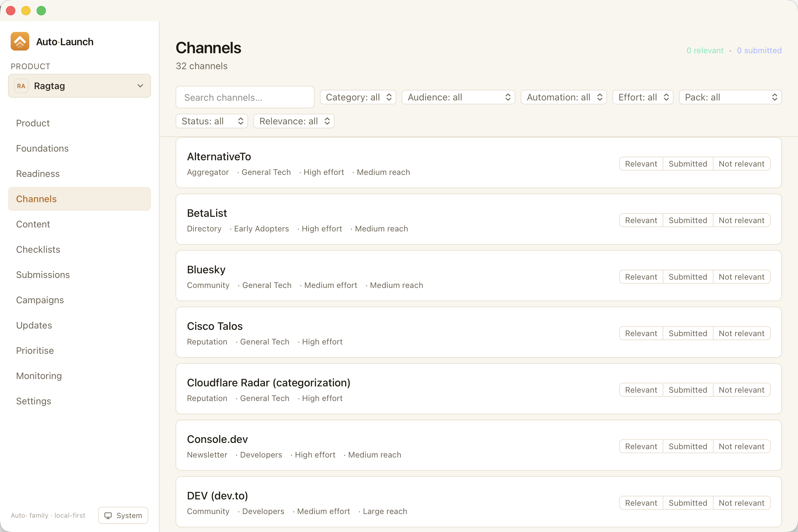Open the Content page
This screenshot has height=532, width=798.
click(x=79, y=224)
